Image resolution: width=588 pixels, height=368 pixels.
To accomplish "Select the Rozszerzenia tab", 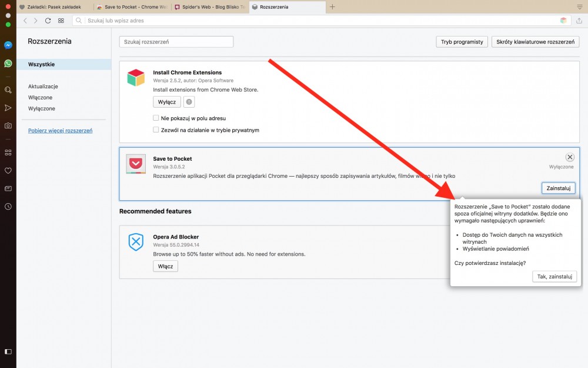I will 288,7.
